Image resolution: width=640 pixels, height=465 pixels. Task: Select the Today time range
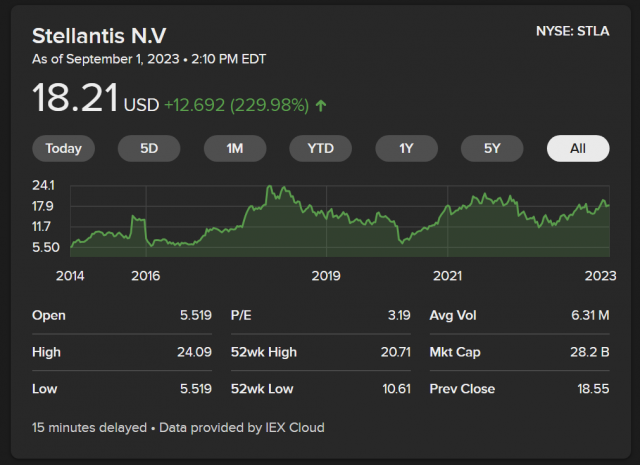[x=63, y=149]
